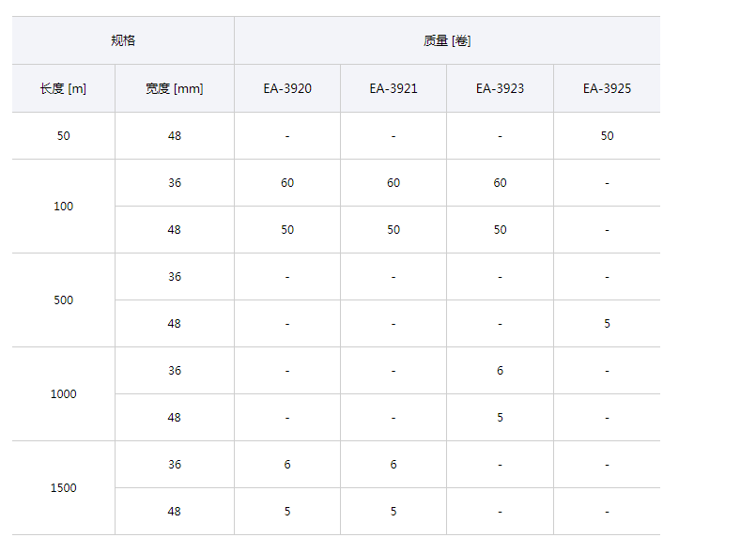Click the EA-3921 column header
This screenshot has height=553, width=756.
coord(393,88)
